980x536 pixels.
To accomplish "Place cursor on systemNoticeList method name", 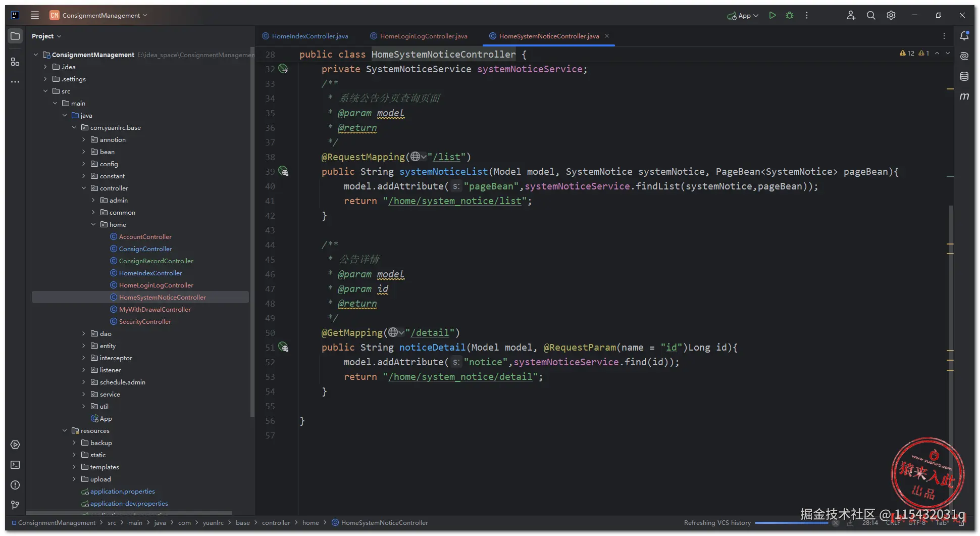I will click(x=444, y=172).
